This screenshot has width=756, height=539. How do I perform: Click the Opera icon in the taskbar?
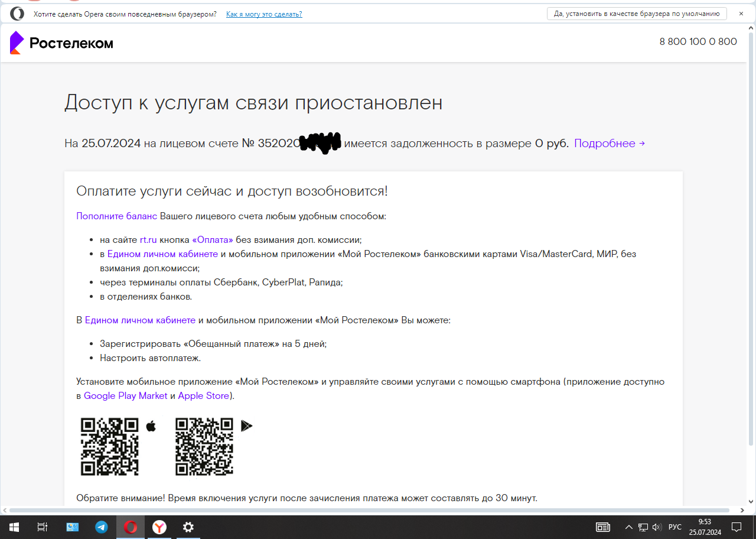[131, 527]
